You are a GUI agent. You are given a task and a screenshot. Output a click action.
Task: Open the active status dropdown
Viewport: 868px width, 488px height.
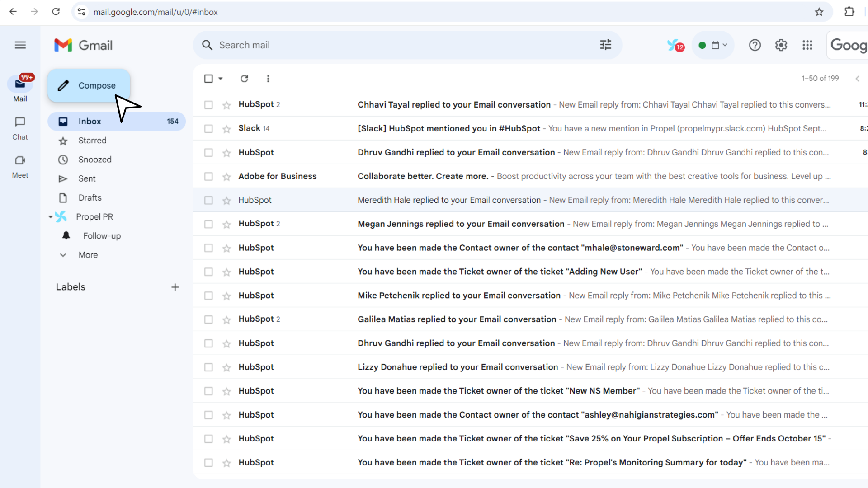coord(713,45)
